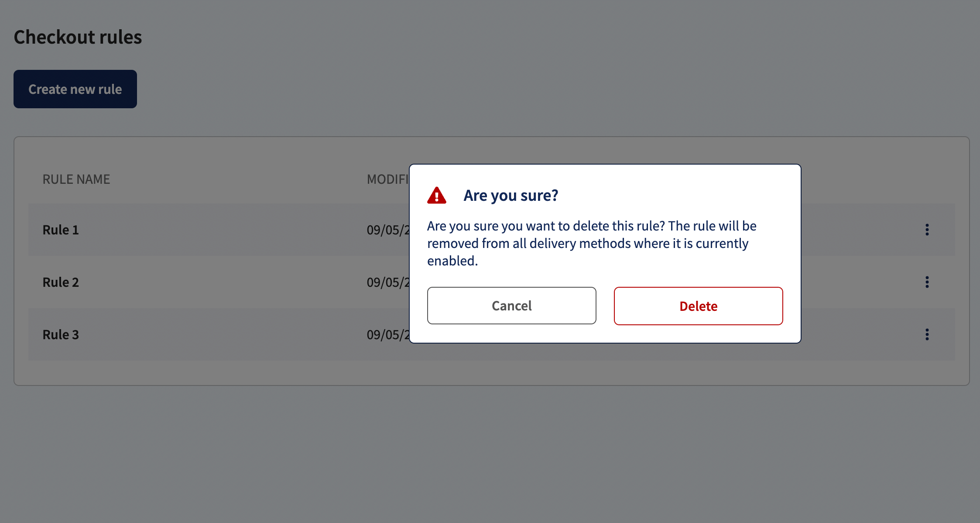
Task: Open the actions menu for Rule 3
Action: point(927,335)
